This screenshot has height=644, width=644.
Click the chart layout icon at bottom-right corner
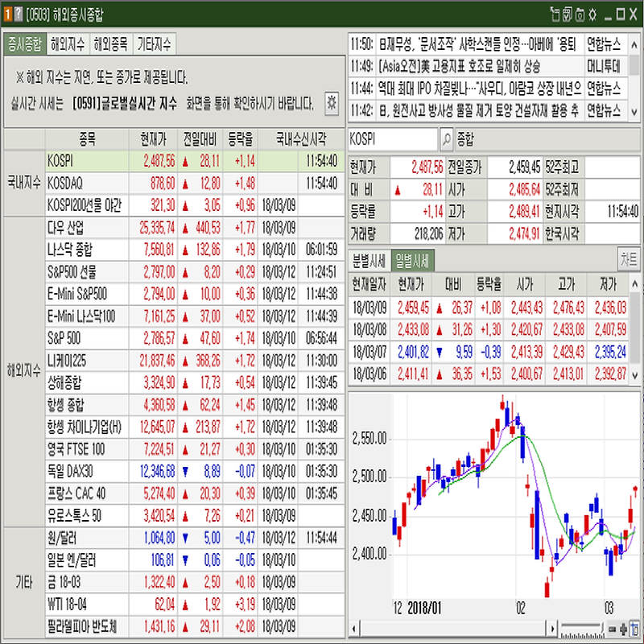point(635,629)
